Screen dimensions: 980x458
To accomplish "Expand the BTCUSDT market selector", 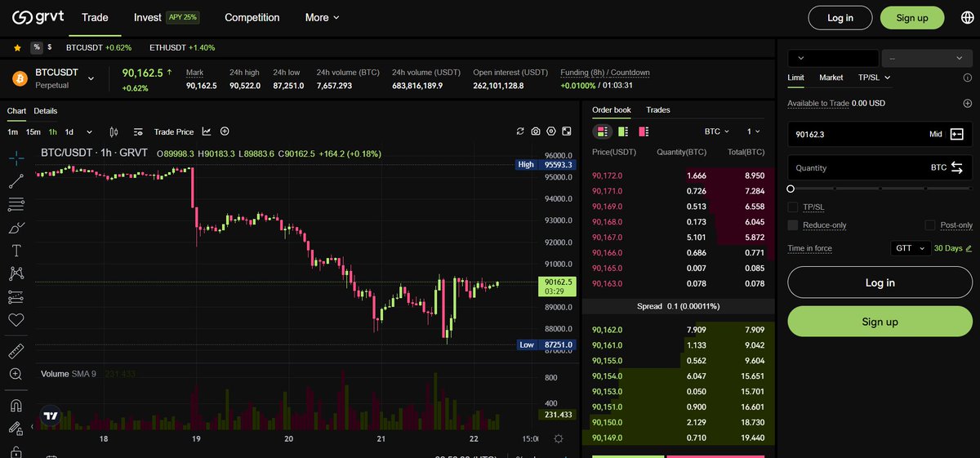I will (91, 78).
